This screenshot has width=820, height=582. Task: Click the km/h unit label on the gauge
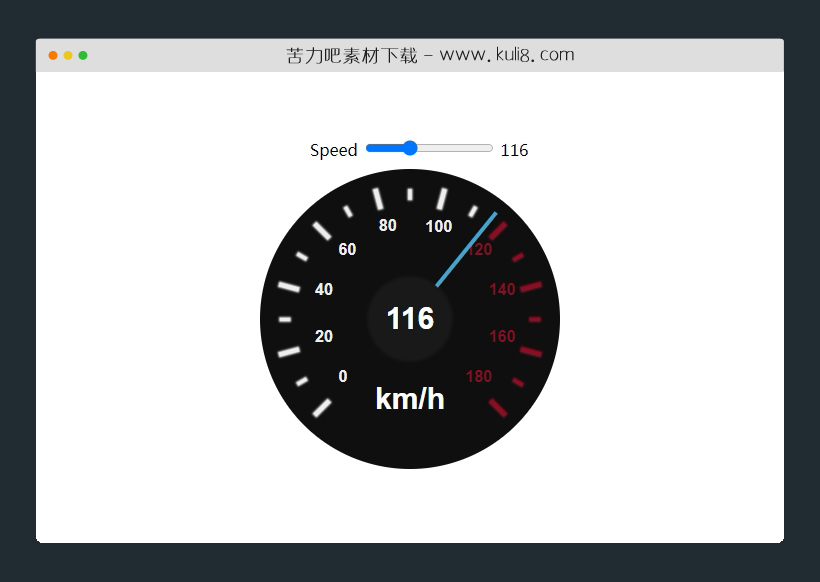(410, 398)
